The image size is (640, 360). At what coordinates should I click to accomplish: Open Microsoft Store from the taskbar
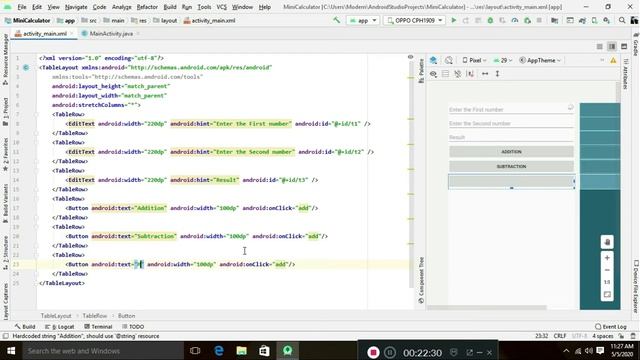click(264, 351)
